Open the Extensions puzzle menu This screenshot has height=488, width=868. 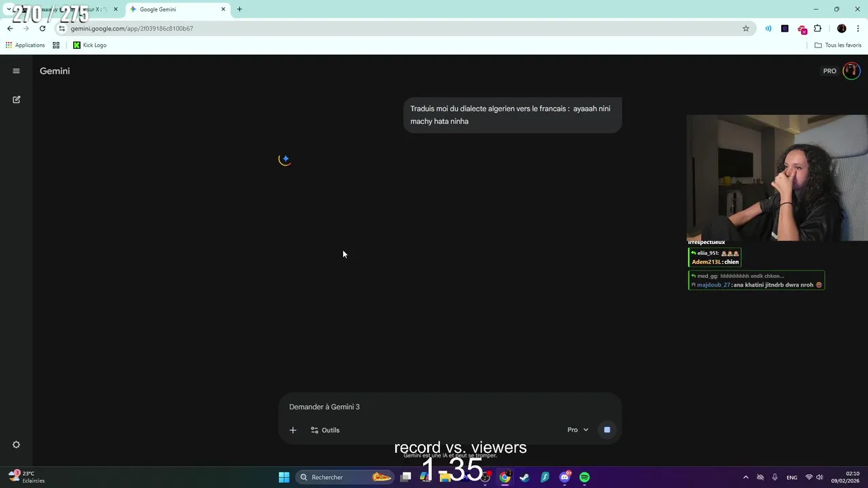point(818,28)
